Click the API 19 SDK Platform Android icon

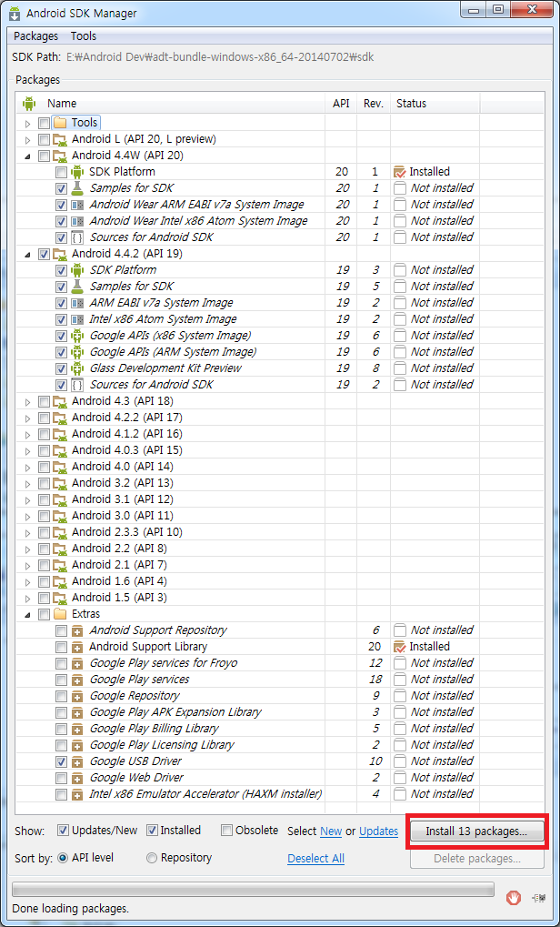[x=77, y=270]
